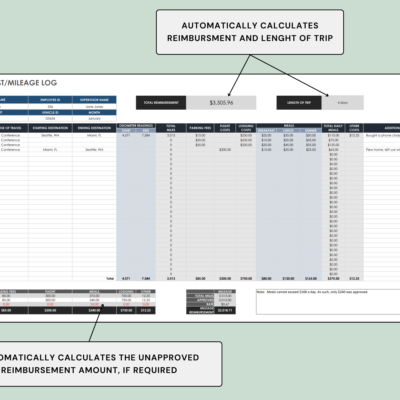Image resolution: width=400 pixels, height=400 pixels.
Task: Click the LODGING COSTS column header
Action: (x=246, y=128)
